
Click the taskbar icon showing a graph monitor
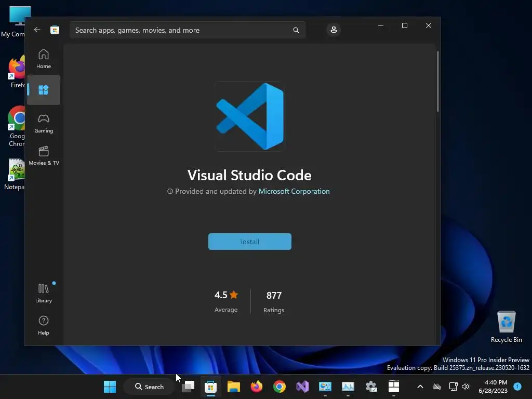348,387
